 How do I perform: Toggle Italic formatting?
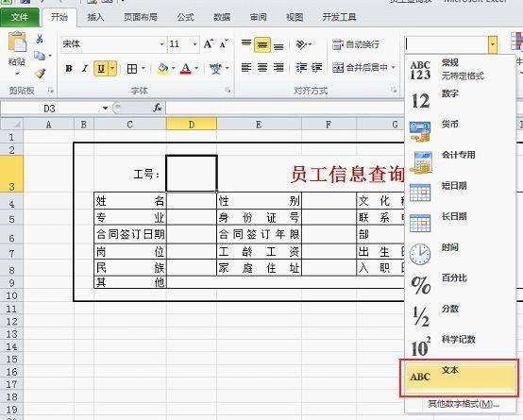pyautogui.click(x=85, y=69)
